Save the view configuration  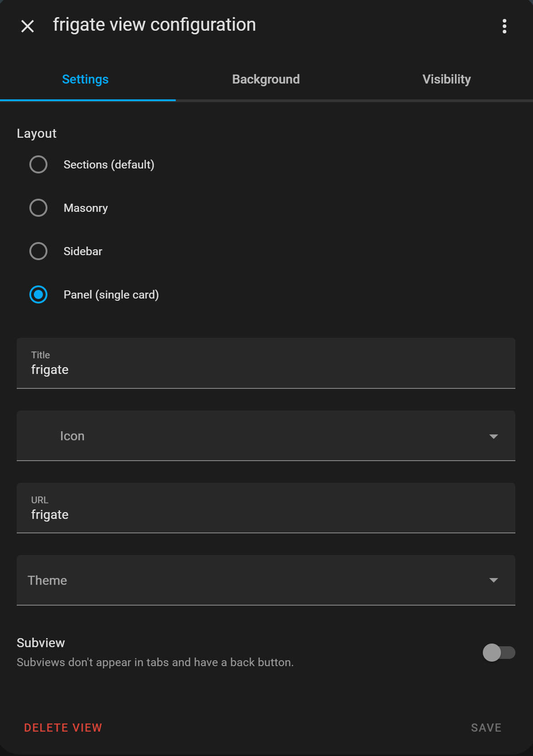tap(486, 728)
